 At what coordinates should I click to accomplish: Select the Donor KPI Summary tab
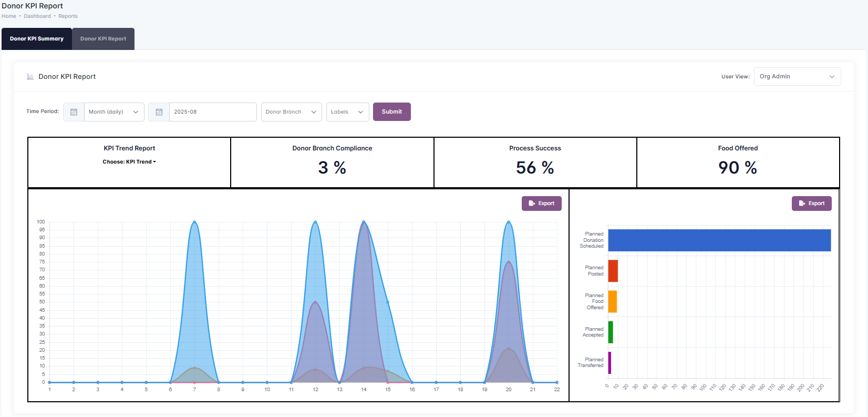coord(37,39)
